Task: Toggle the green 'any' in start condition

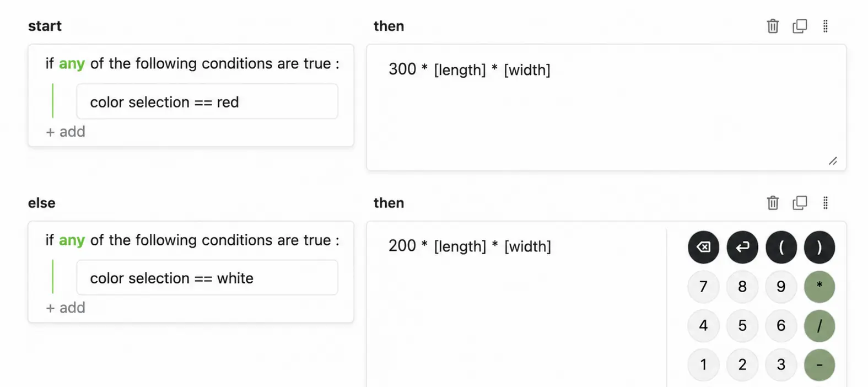Action: pos(72,64)
